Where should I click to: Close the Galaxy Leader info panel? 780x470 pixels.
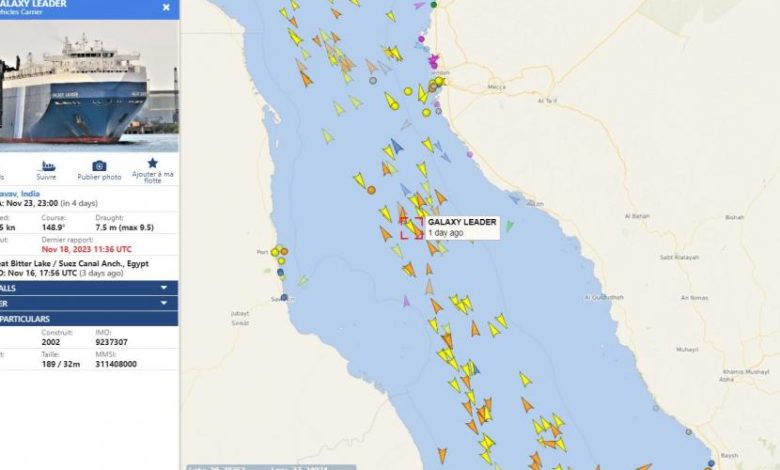tap(166, 7)
